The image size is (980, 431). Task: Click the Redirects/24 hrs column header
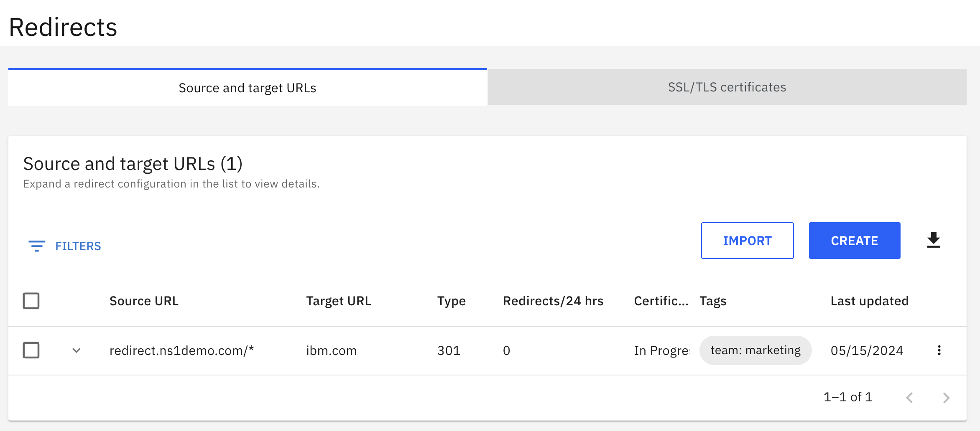pyautogui.click(x=553, y=301)
